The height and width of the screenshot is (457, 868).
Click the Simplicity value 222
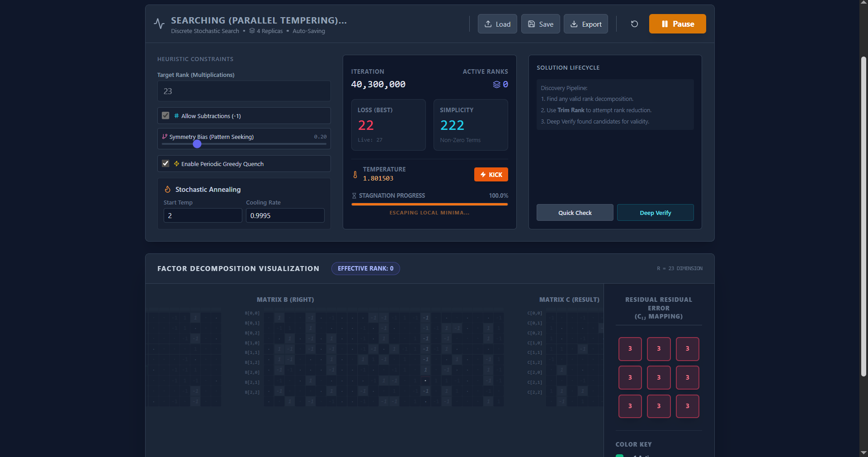[452, 125]
